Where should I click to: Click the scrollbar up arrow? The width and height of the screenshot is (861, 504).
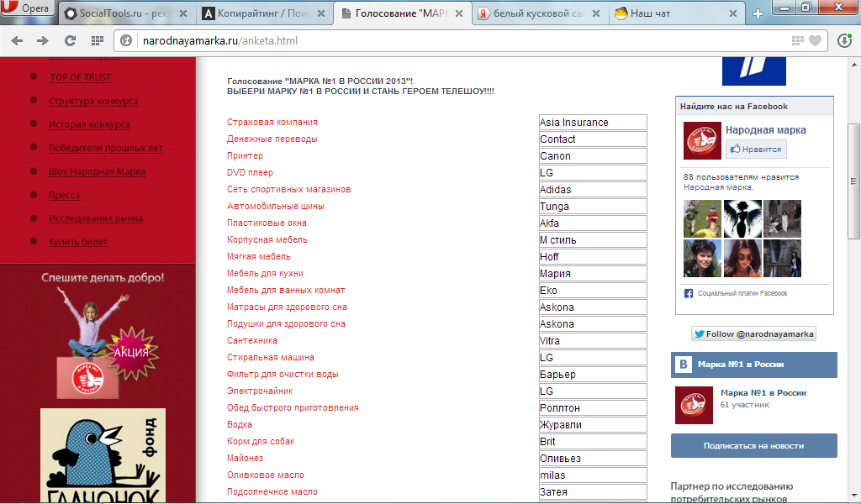pos(854,64)
